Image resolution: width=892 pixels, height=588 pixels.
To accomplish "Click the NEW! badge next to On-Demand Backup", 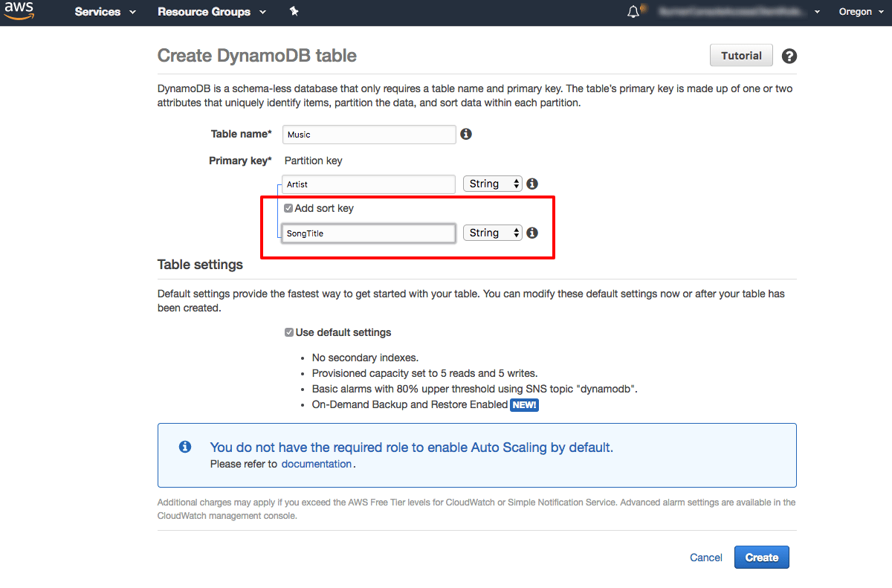I will click(524, 405).
